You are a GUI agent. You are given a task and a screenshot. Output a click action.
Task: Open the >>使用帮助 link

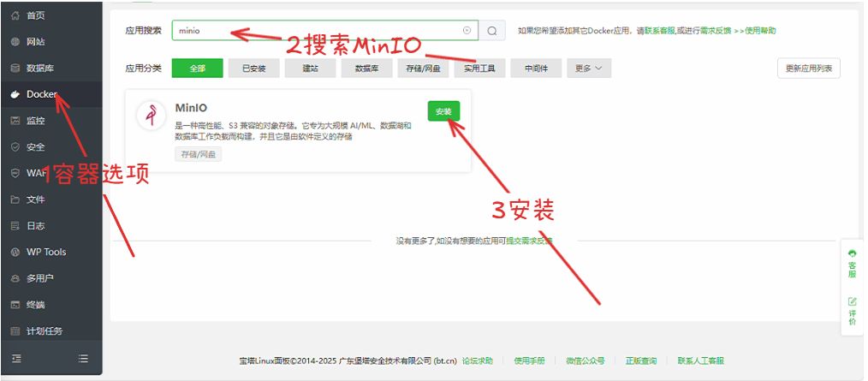755,31
